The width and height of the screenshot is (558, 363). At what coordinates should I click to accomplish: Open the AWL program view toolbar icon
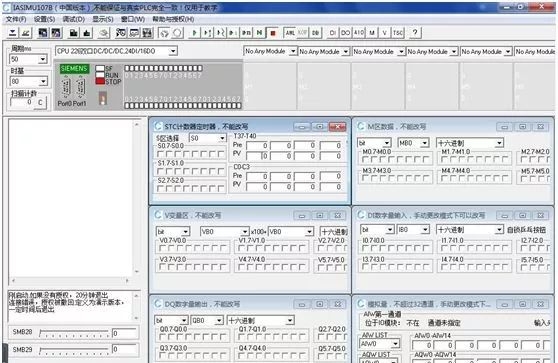click(290, 33)
